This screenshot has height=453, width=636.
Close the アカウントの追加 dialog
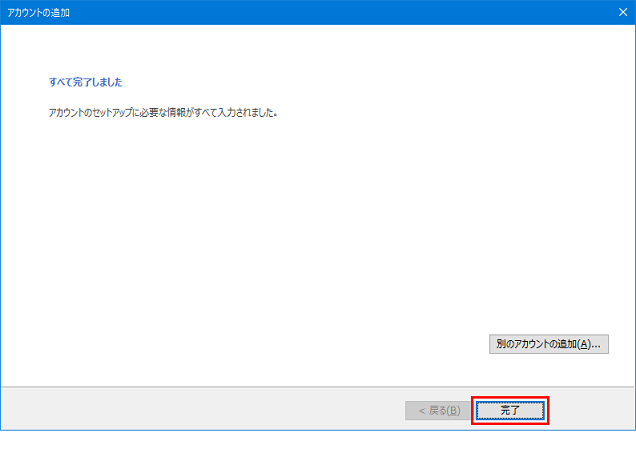click(x=623, y=12)
